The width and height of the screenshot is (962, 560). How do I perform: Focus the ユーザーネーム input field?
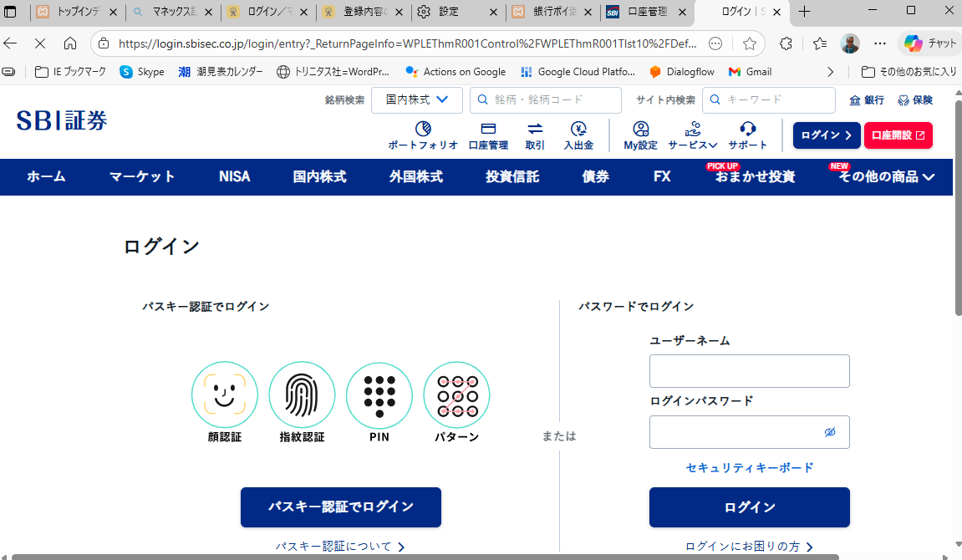pos(749,371)
